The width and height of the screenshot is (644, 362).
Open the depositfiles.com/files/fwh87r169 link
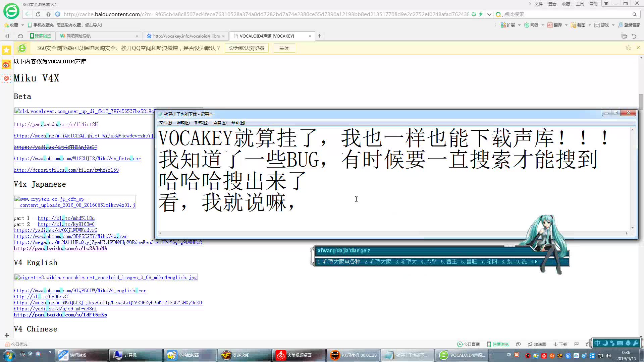(66, 170)
